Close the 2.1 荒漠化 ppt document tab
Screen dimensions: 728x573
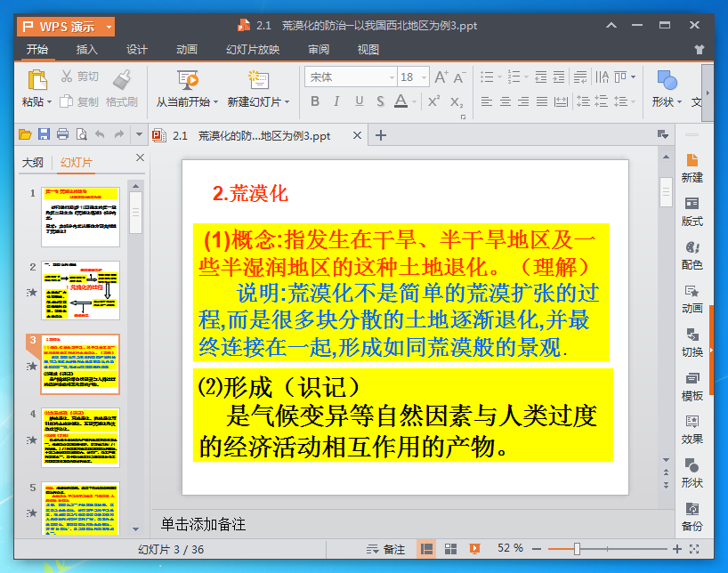[357, 135]
